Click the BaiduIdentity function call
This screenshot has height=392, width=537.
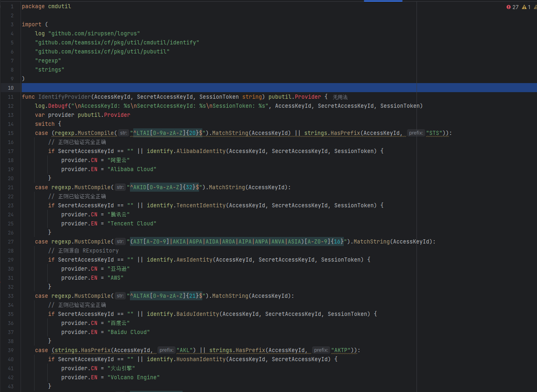(x=198, y=314)
